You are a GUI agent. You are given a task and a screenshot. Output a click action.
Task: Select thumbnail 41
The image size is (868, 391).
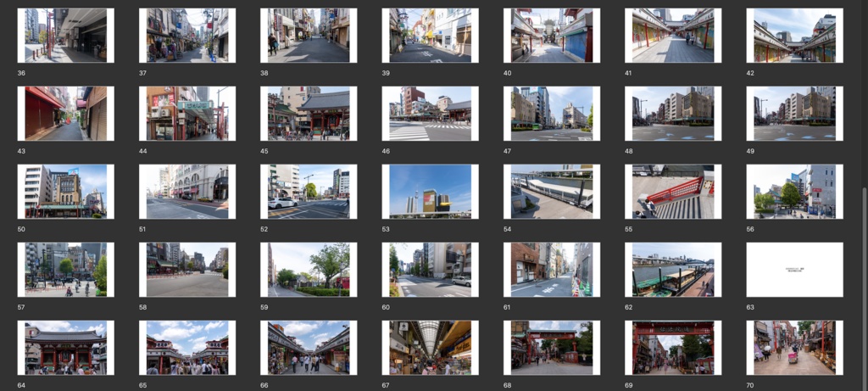click(673, 36)
